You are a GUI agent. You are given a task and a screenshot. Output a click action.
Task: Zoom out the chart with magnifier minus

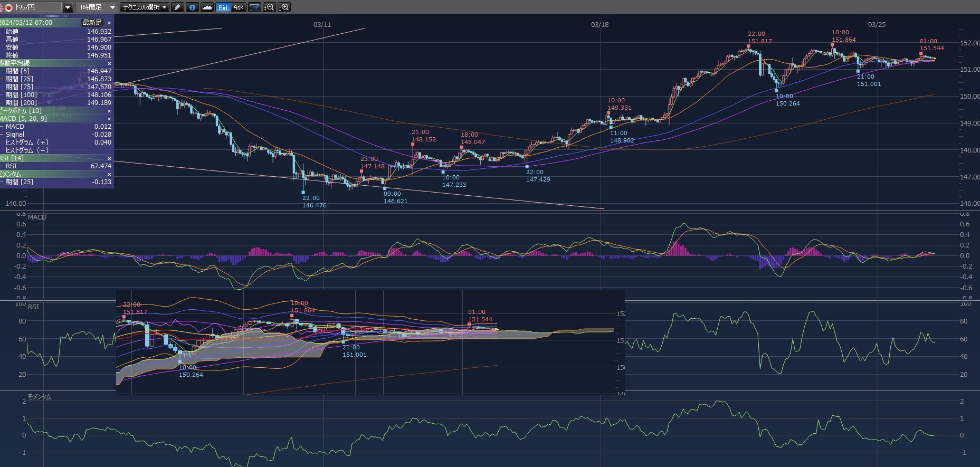[x=269, y=7]
